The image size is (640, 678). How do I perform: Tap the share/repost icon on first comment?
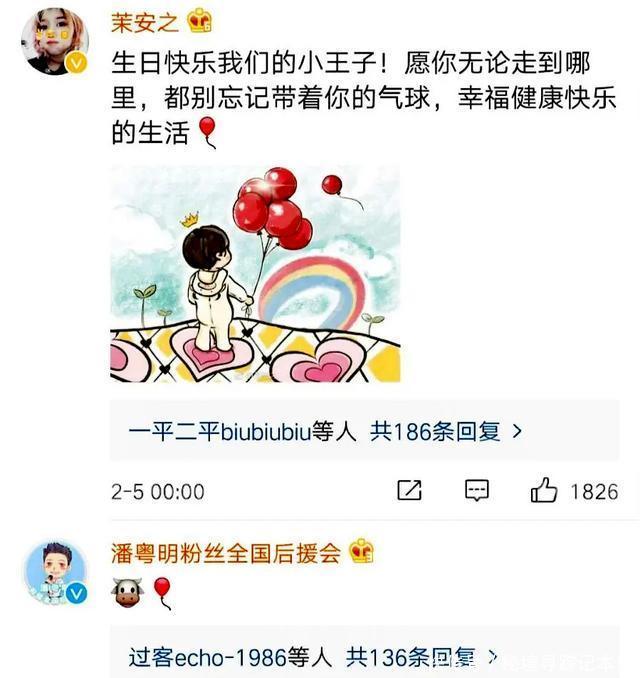click(409, 490)
